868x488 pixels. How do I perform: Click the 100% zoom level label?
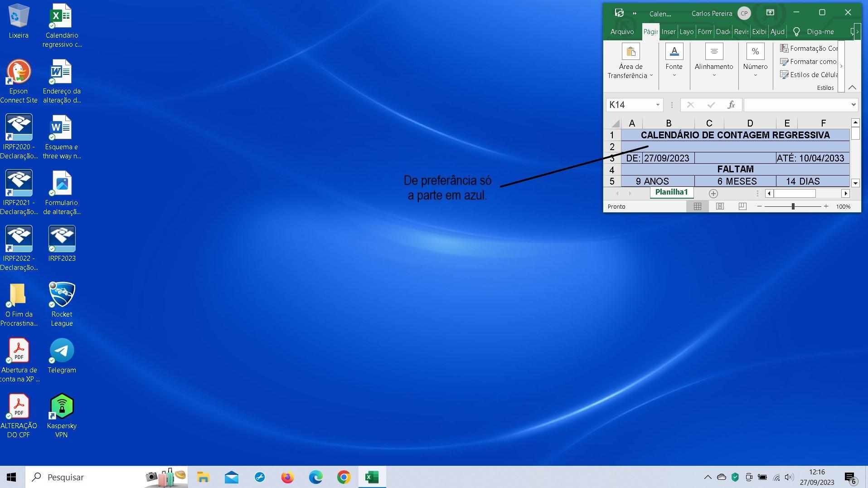pos(843,206)
